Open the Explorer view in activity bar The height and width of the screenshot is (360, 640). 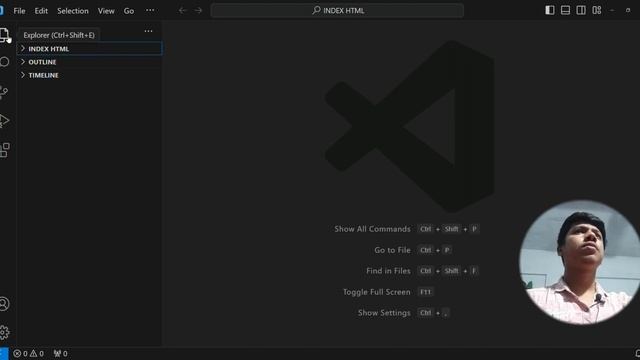(x=4, y=35)
